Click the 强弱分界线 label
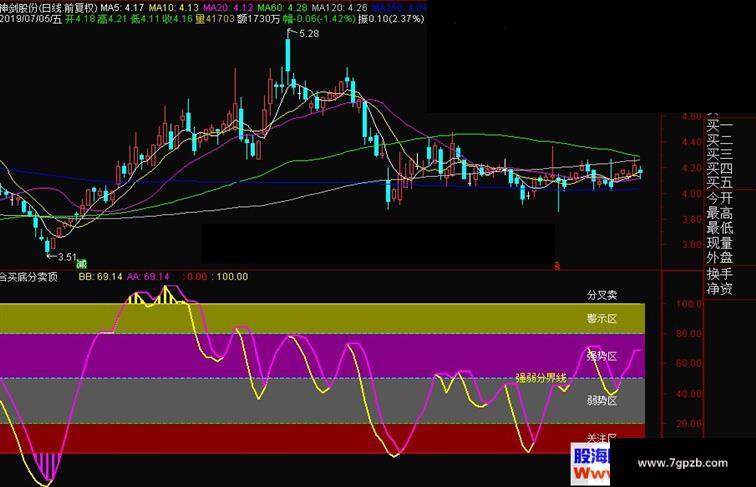 [x=541, y=378]
